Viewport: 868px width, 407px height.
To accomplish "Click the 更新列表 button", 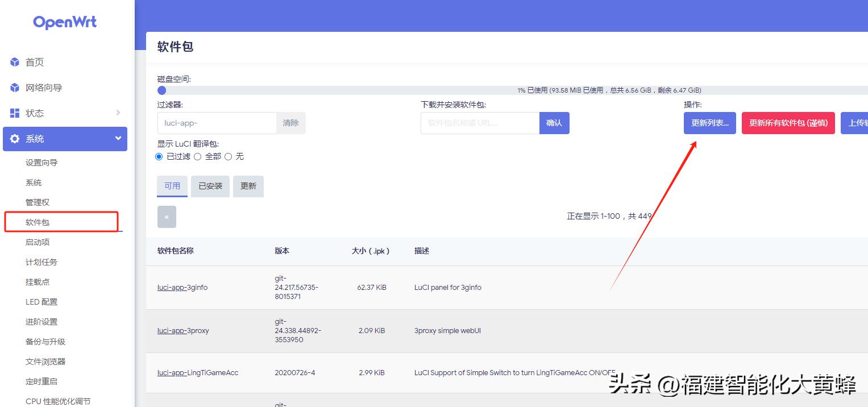I will point(709,123).
